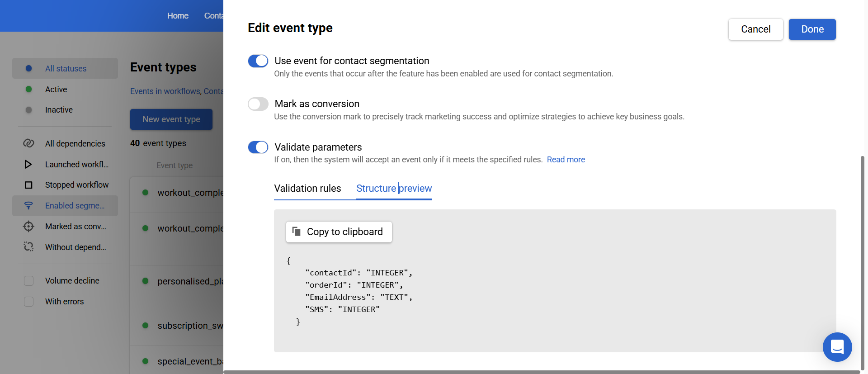This screenshot has height=374, width=868.
Task: Open the chat support bubble icon
Action: tap(837, 347)
